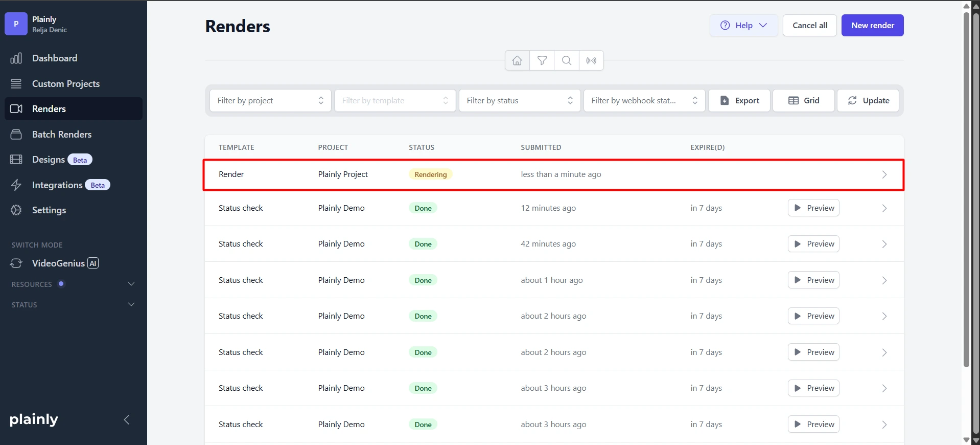Open details chevron for 12 minutes ago render

pos(884,208)
